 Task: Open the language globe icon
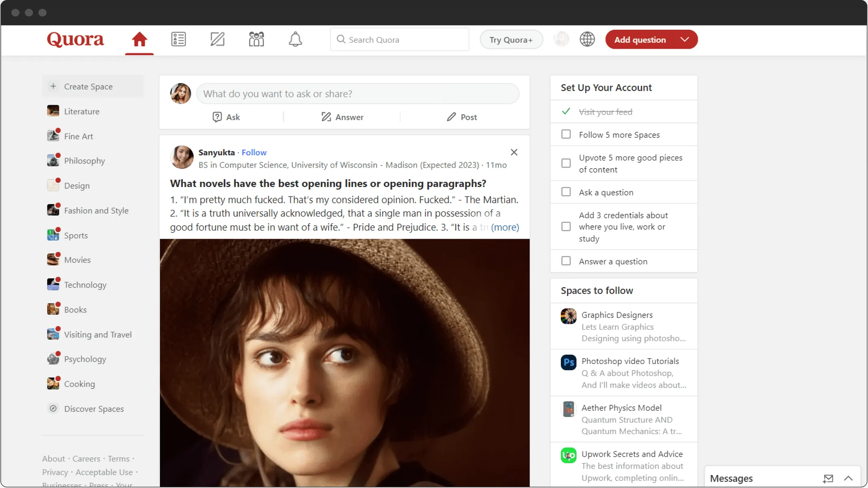[x=587, y=39]
